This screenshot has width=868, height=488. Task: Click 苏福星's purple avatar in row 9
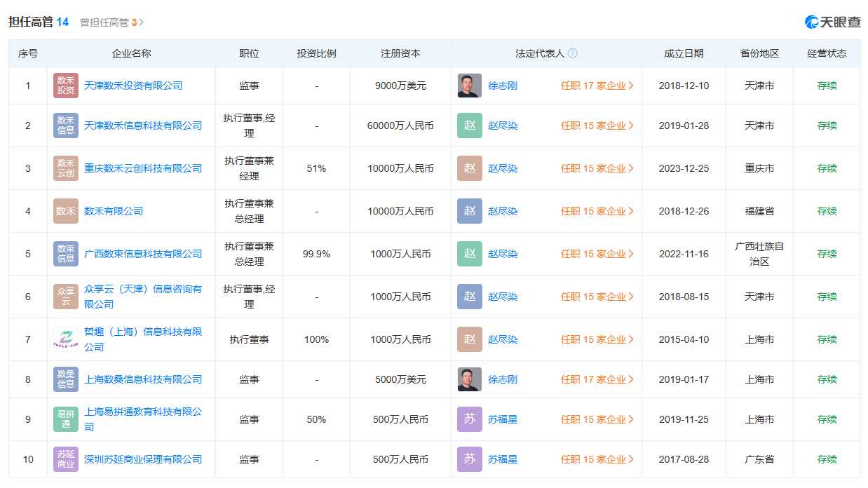coord(470,419)
